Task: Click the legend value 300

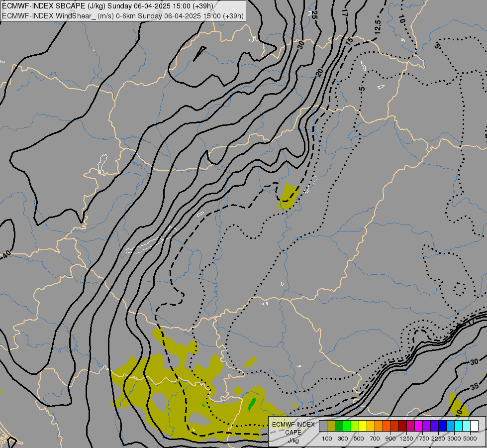Action: coord(343,439)
